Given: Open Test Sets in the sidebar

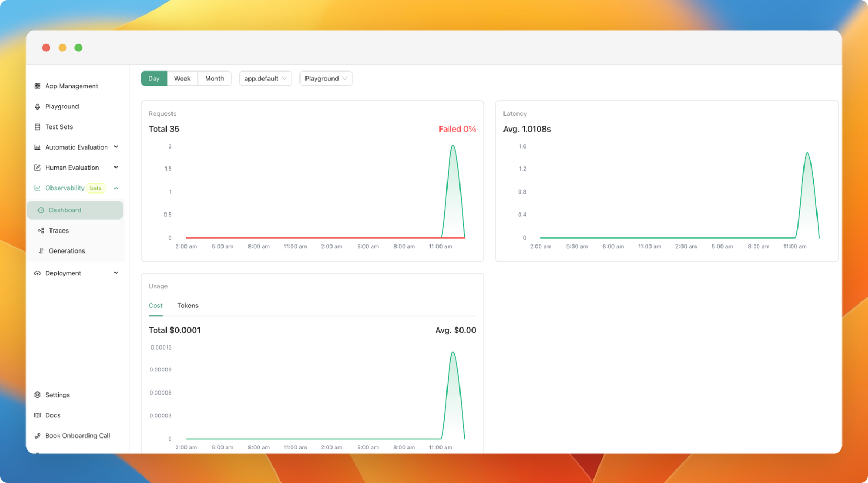Looking at the screenshot, I should (59, 127).
